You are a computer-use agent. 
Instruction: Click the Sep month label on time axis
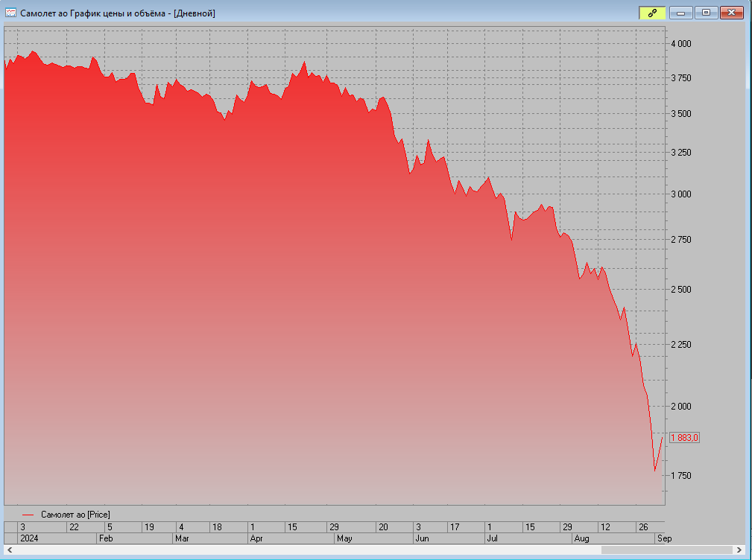(x=664, y=538)
